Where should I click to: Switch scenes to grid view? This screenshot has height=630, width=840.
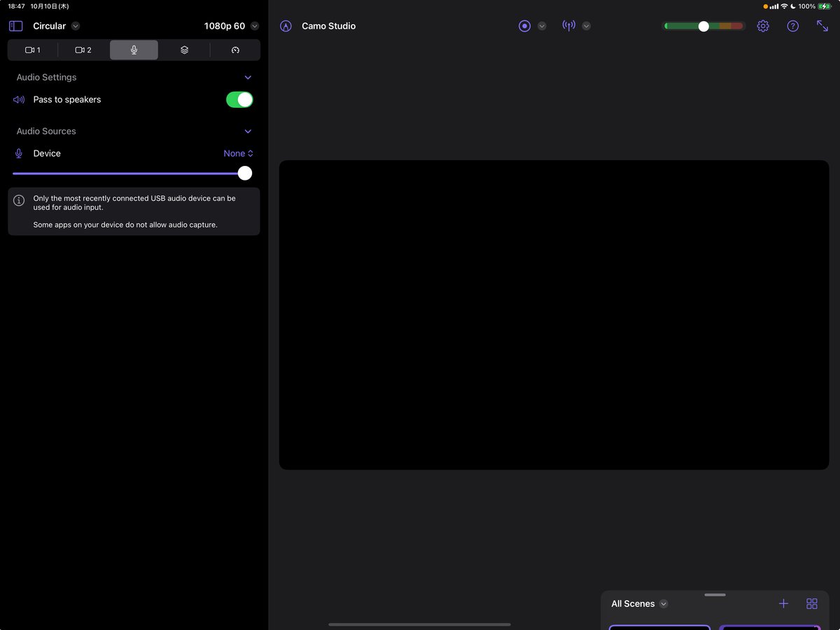pos(812,603)
